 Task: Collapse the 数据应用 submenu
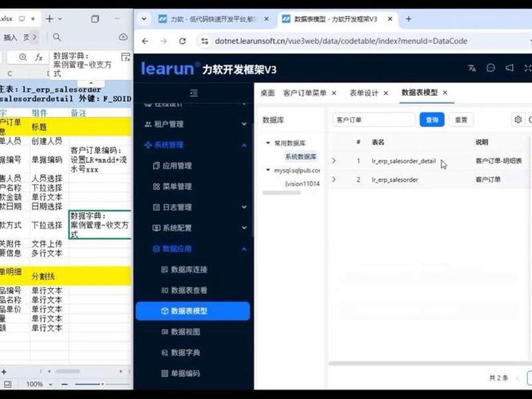pyautogui.click(x=194, y=249)
